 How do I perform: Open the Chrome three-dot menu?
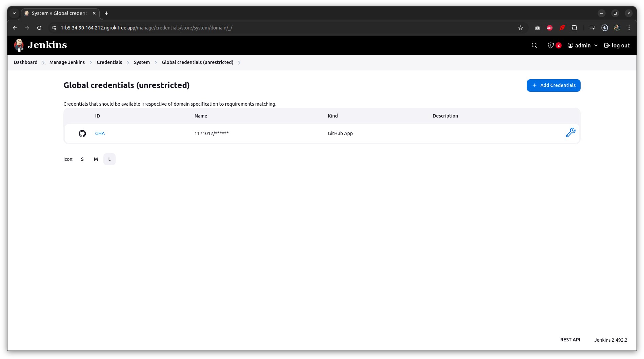click(x=629, y=28)
